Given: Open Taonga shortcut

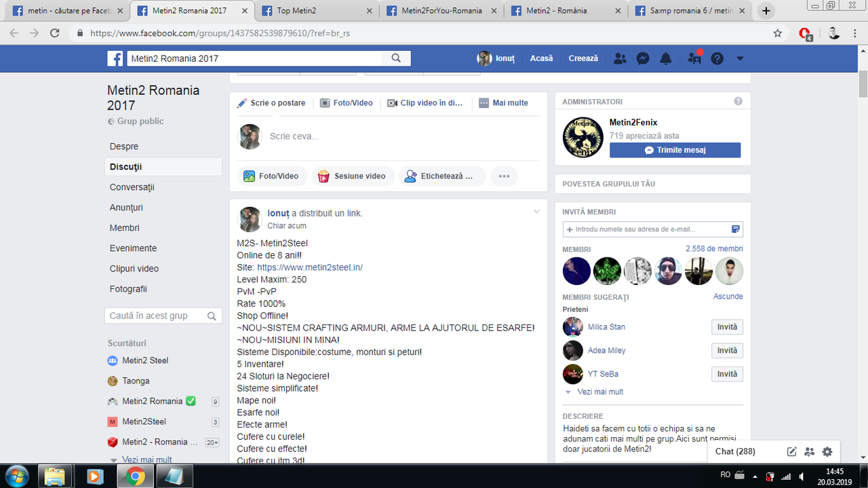Looking at the screenshot, I should point(136,381).
